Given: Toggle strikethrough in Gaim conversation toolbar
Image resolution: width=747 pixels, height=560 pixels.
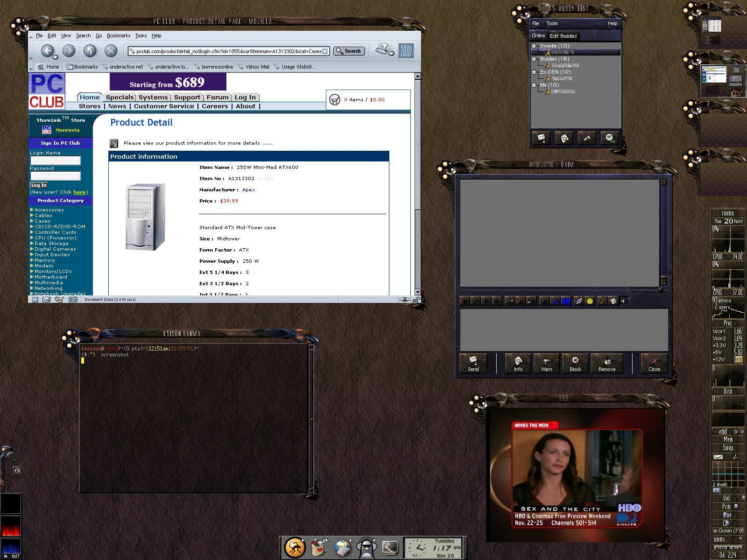Looking at the screenshot, I should (x=497, y=301).
